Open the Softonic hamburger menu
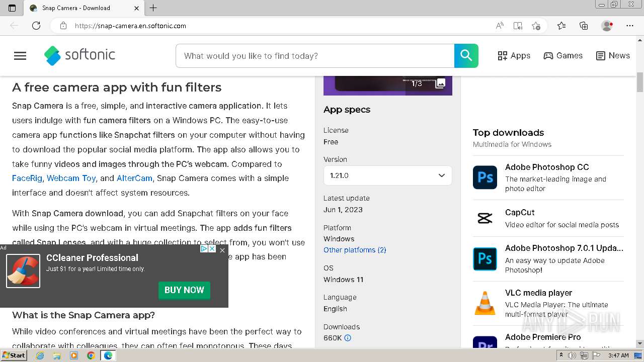644x362 pixels. pyautogui.click(x=20, y=56)
